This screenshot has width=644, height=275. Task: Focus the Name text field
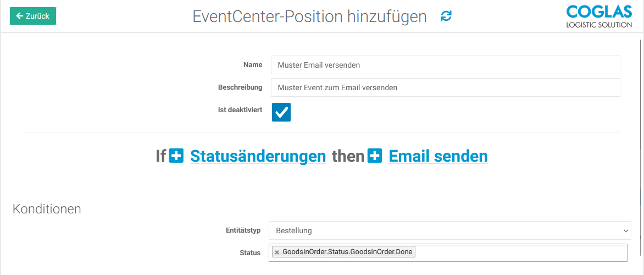click(445, 65)
